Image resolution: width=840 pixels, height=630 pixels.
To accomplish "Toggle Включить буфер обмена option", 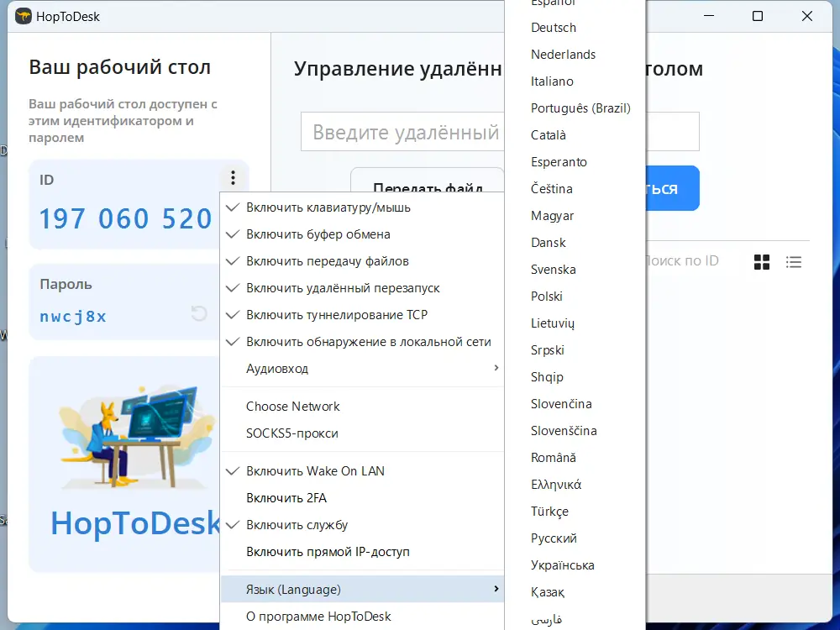I will [x=362, y=234].
